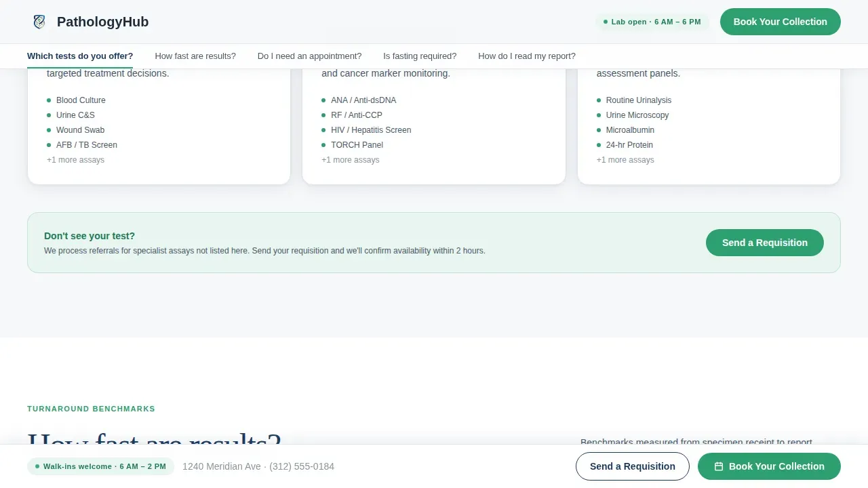The image size is (868, 488).
Task: Expand '+1 more assays' under AFB / TB Screen
Action: point(75,160)
